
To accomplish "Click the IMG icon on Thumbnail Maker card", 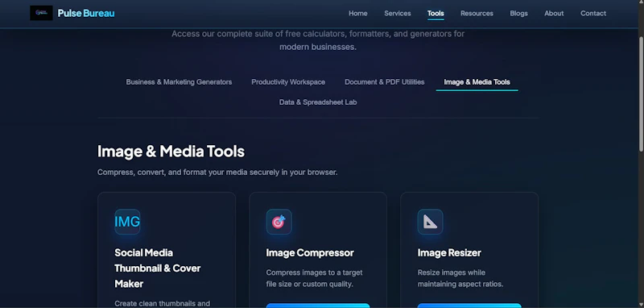I will tap(127, 222).
